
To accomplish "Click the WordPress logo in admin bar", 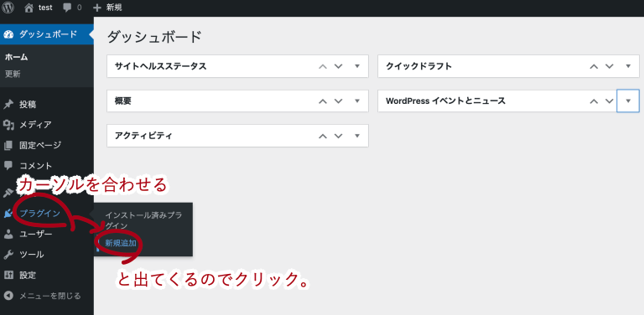I will 8,8.
